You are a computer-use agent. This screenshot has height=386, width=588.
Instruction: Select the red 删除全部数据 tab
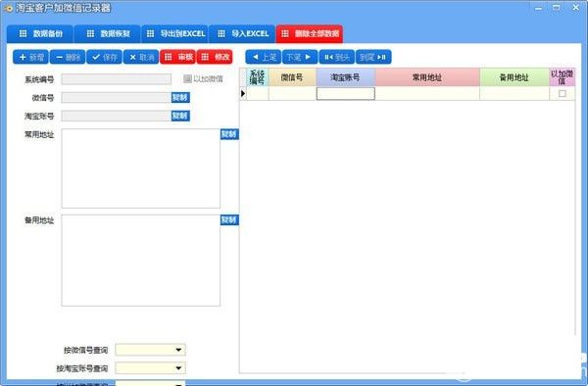310,34
